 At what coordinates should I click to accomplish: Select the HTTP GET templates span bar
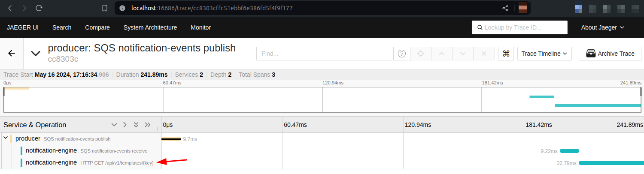(x=611, y=163)
